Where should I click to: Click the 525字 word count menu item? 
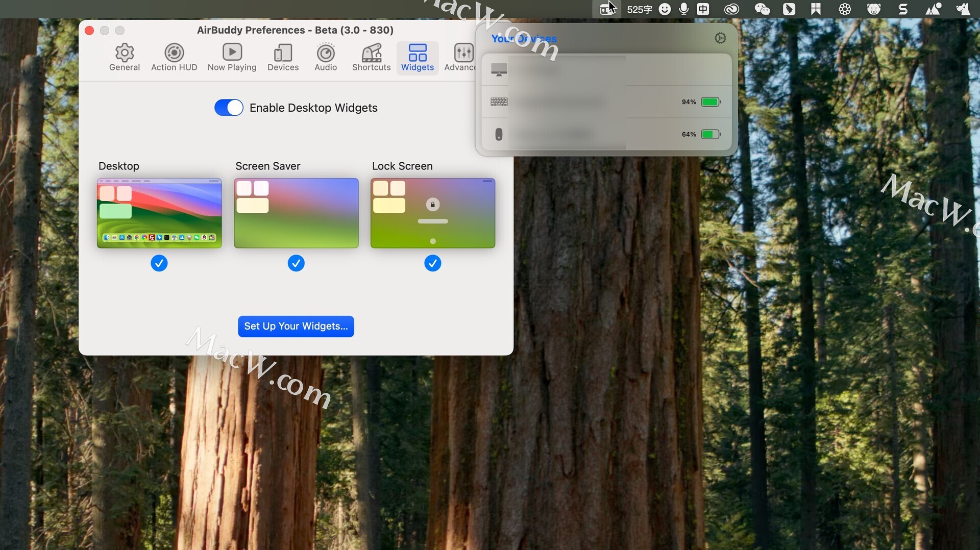click(640, 9)
